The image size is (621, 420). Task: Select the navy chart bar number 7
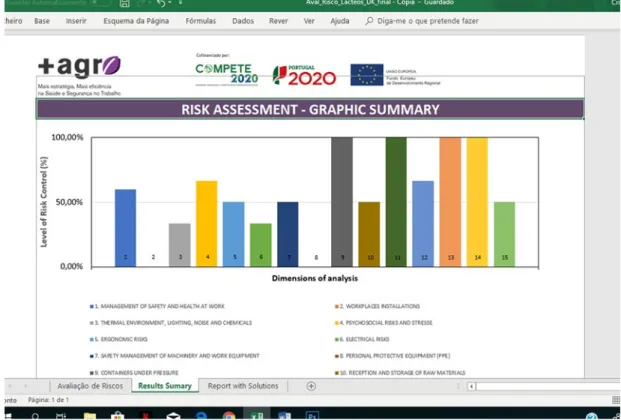coord(288,234)
